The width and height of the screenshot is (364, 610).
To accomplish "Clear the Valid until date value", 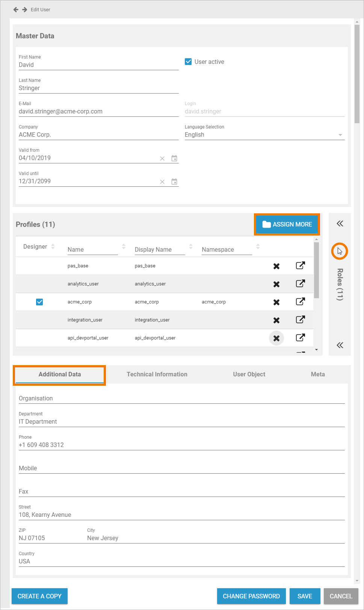I will (162, 182).
